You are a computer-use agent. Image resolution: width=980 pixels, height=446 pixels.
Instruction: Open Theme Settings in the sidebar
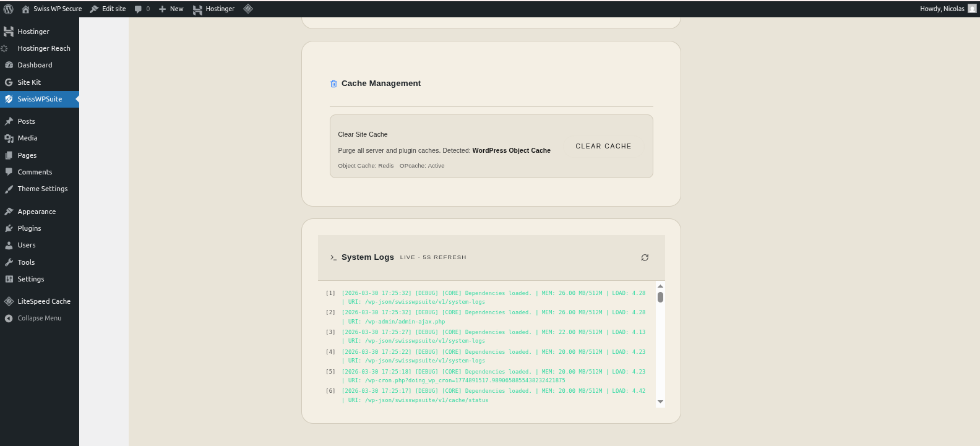click(42, 189)
